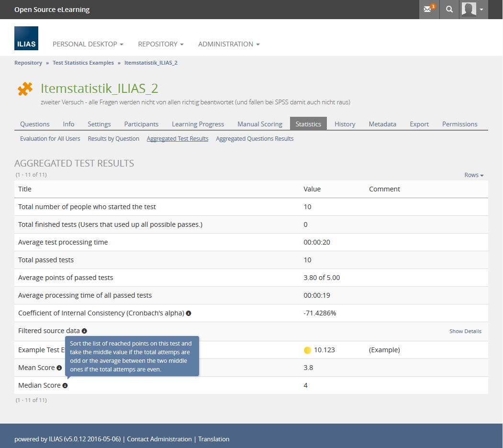
Task: Click info icon beside Filtered source data
Action: tap(84, 331)
